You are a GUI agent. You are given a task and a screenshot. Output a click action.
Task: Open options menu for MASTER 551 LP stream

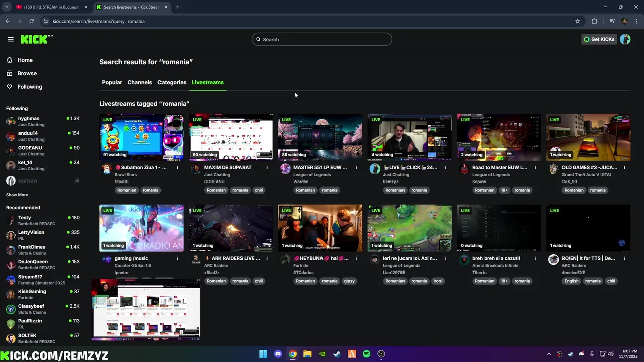coord(356,167)
